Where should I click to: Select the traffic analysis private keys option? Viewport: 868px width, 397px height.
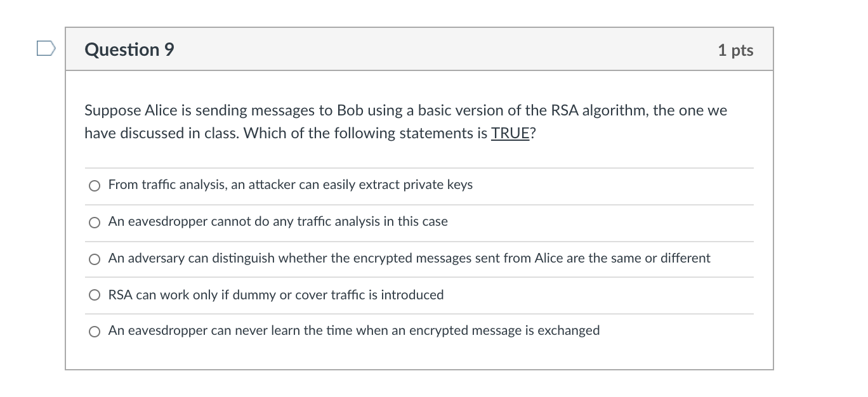[93, 185]
